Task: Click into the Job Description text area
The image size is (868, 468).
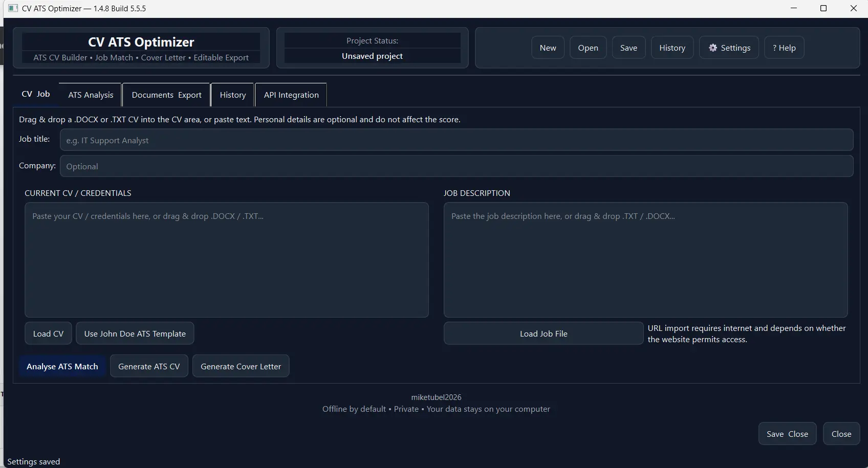Action: pyautogui.click(x=645, y=260)
